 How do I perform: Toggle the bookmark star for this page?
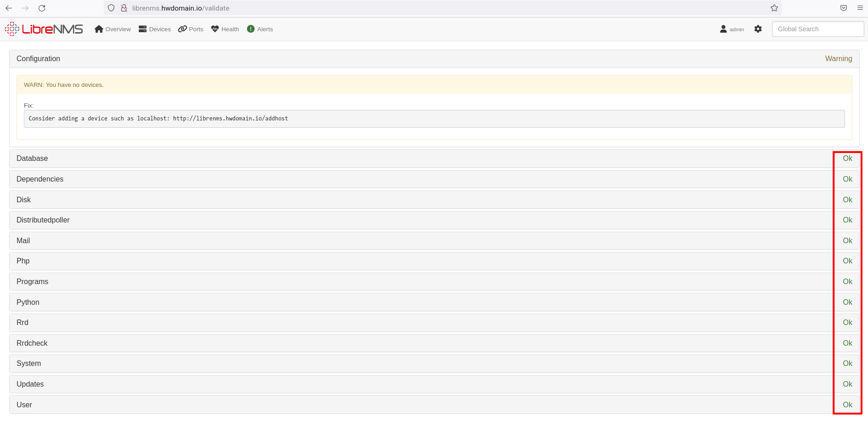coord(774,8)
